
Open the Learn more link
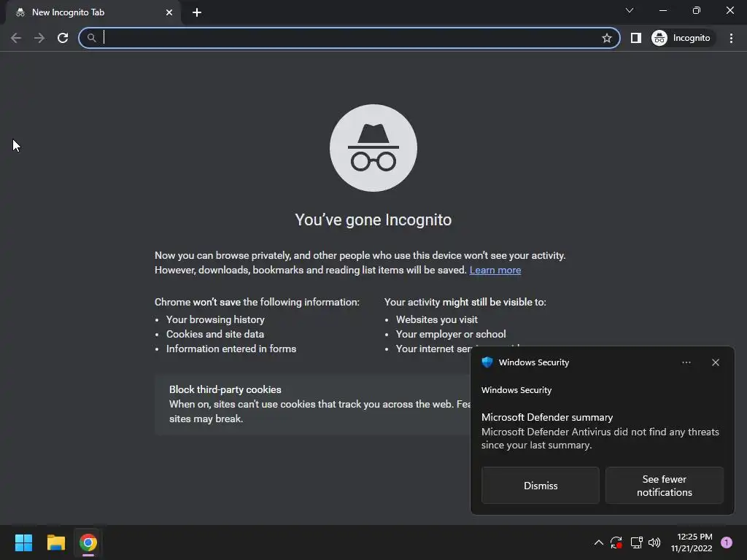(495, 270)
